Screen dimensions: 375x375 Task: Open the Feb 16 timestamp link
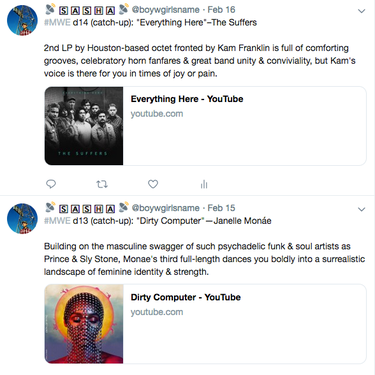[x=221, y=10]
